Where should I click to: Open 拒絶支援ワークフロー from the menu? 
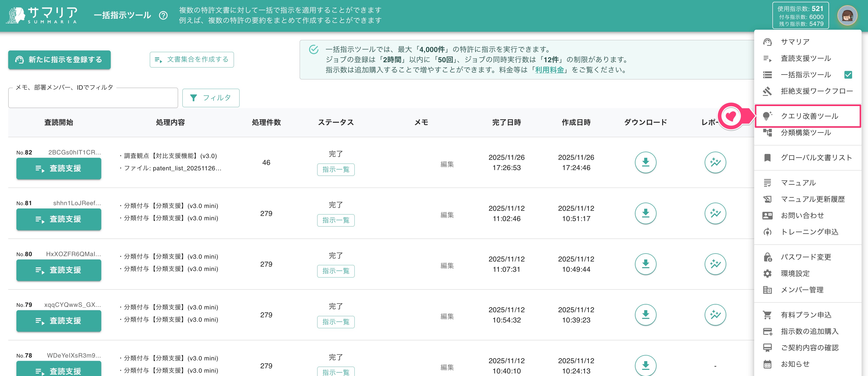point(808,91)
